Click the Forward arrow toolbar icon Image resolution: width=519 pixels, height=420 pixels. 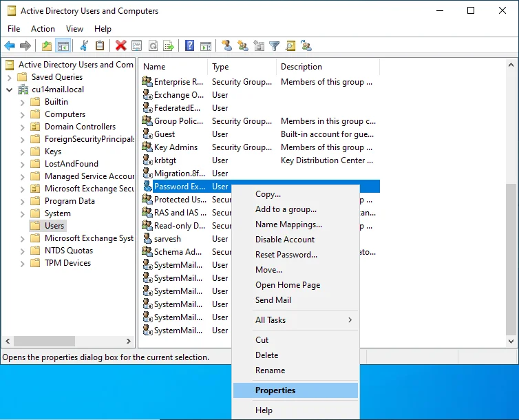pyautogui.click(x=25, y=45)
